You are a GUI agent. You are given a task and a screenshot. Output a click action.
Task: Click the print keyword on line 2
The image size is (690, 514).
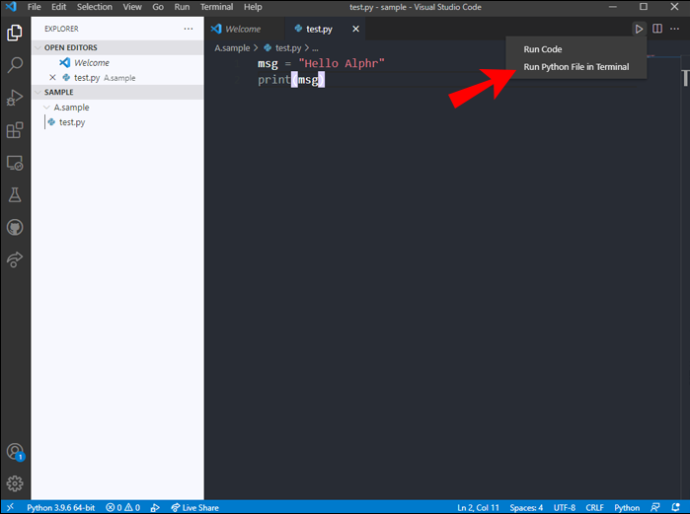click(274, 80)
